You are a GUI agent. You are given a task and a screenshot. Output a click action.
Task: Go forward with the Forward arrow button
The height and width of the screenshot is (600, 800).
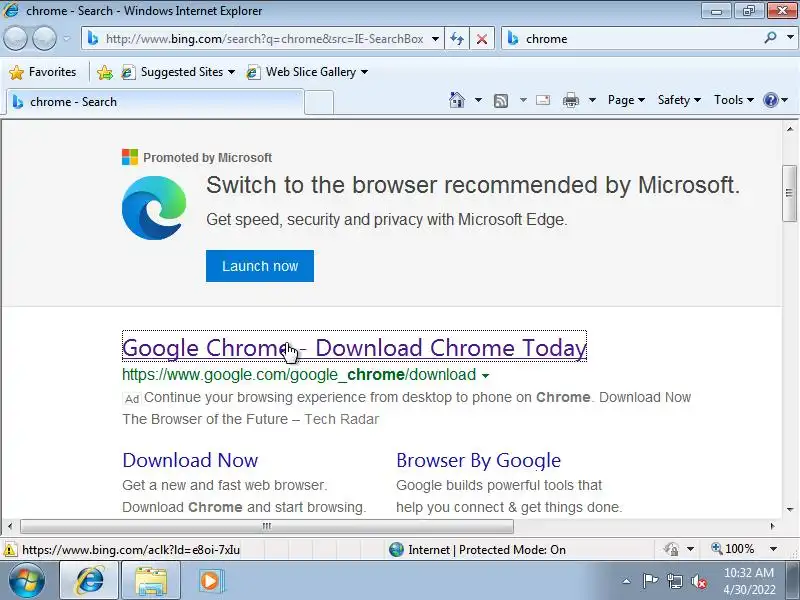pyautogui.click(x=45, y=38)
